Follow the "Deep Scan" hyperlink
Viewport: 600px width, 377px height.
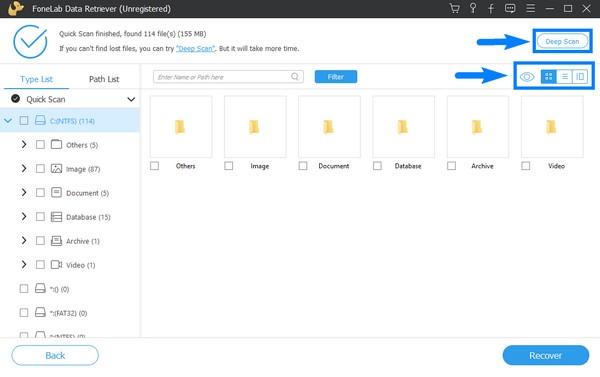[x=196, y=49]
